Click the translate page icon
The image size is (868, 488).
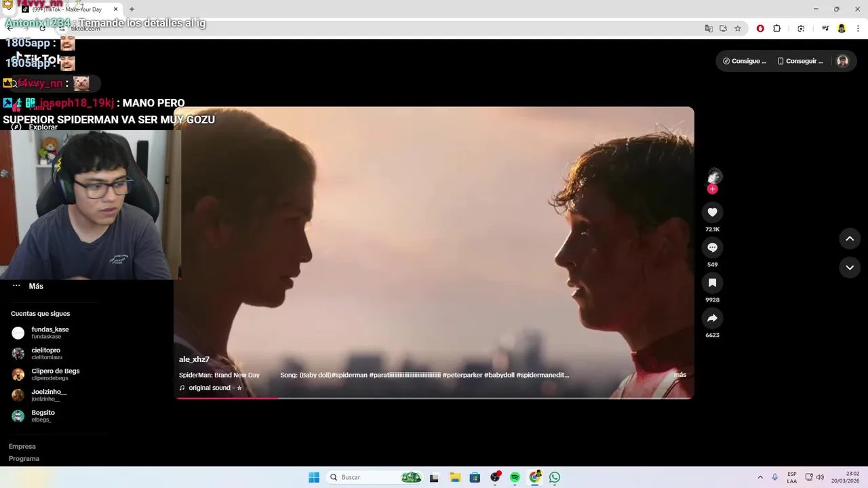(709, 28)
